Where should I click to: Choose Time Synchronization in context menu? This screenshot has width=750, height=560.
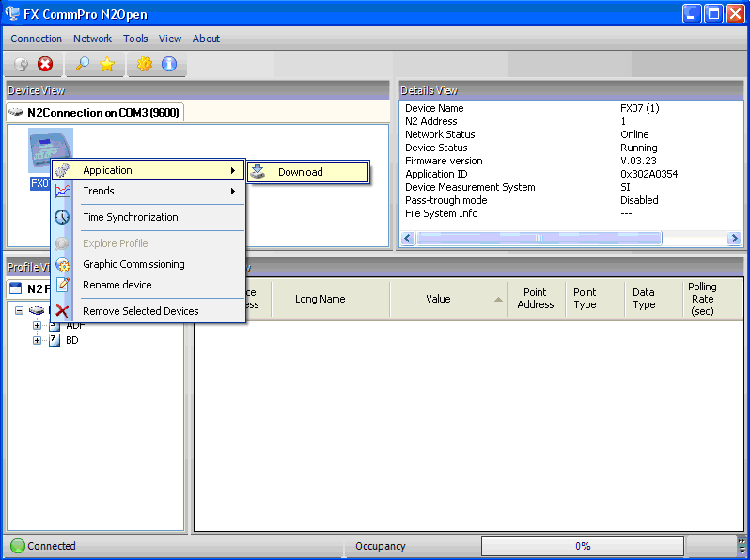pos(148,217)
